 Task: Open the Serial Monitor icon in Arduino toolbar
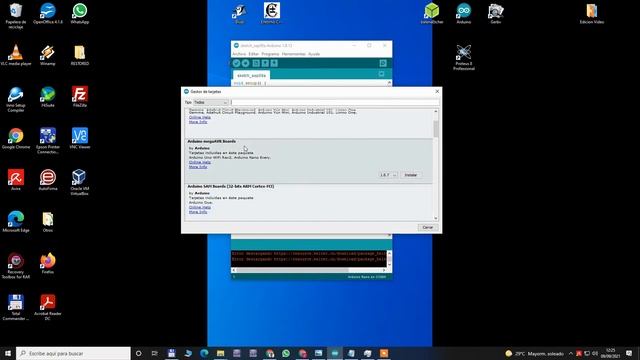point(383,63)
